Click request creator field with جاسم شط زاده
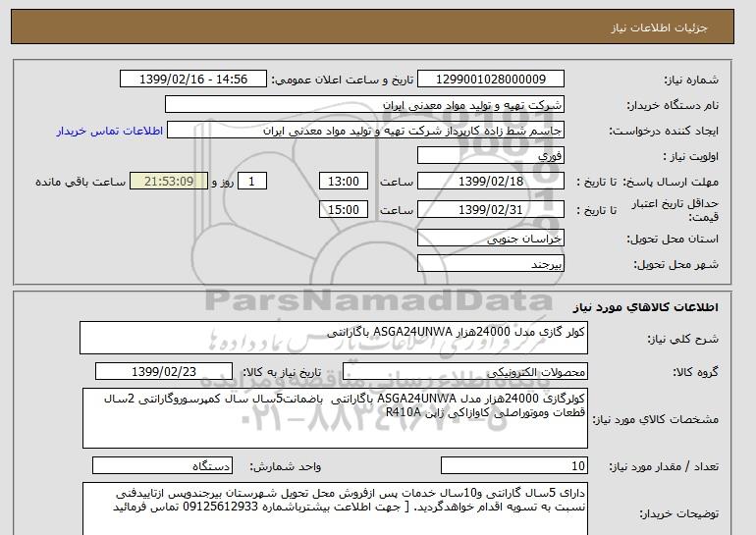 [x=365, y=131]
